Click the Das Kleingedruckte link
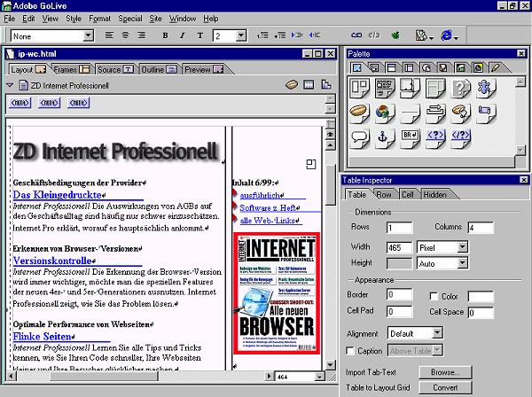 (59, 195)
